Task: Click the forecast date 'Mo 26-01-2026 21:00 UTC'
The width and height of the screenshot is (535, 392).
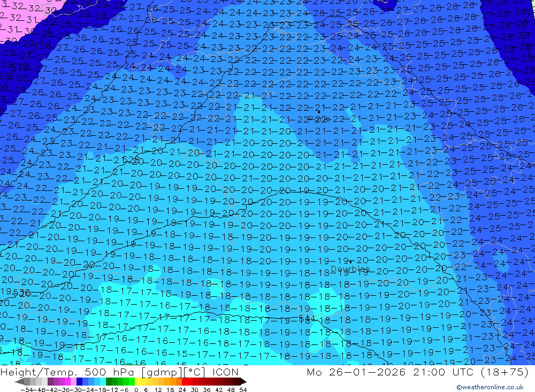Action: (x=391, y=372)
